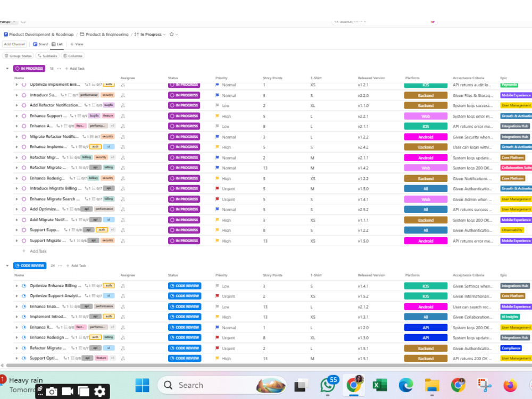Open the Columns settings button
532x399 pixels.
(73, 56)
